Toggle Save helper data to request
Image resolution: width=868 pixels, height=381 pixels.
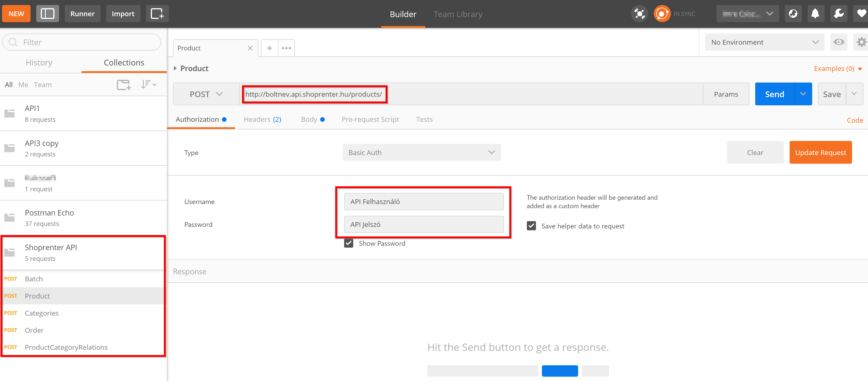[x=531, y=226]
